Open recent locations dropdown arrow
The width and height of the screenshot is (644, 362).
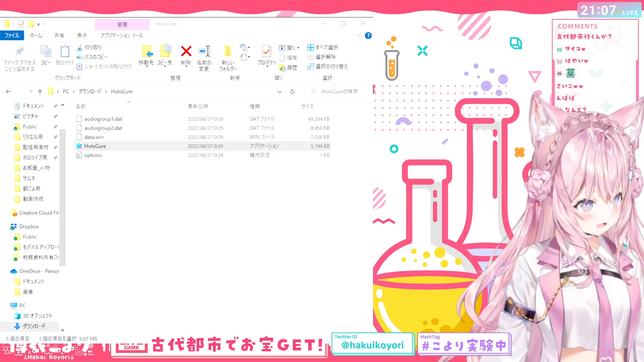point(31,92)
